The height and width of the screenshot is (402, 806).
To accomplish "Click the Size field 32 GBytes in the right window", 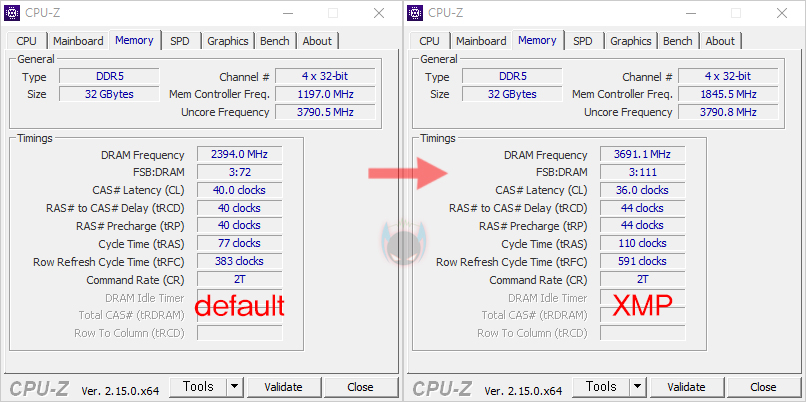I will (512, 94).
